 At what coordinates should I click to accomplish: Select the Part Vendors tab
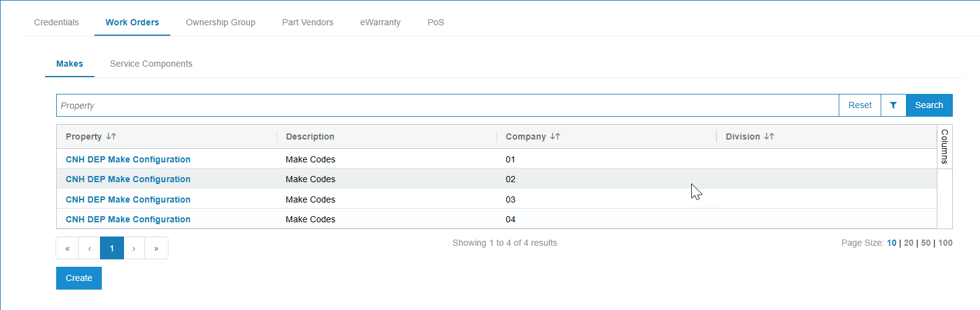307,22
